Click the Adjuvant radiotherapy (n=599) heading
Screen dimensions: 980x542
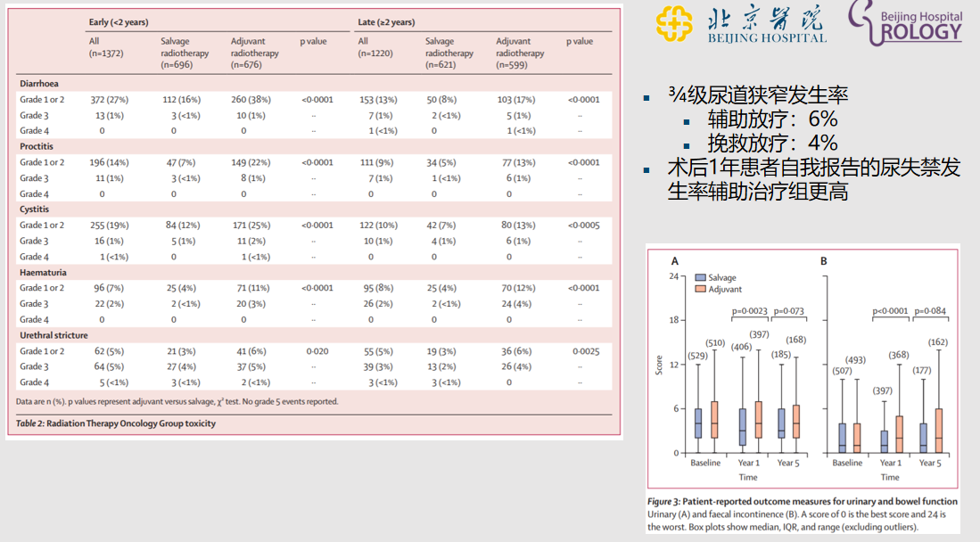coord(520,53)
